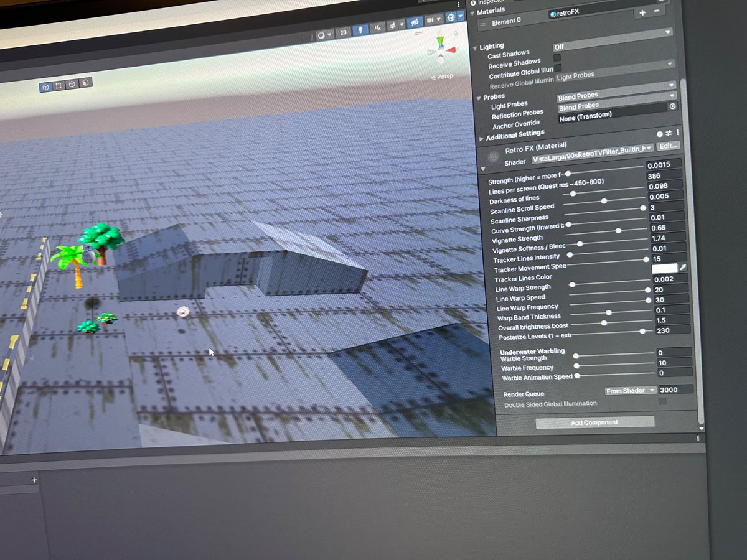The width and height of the screenshot is (747, 560).
Task: Toggle the orientation gizmo lock icon
Action: 456,33
